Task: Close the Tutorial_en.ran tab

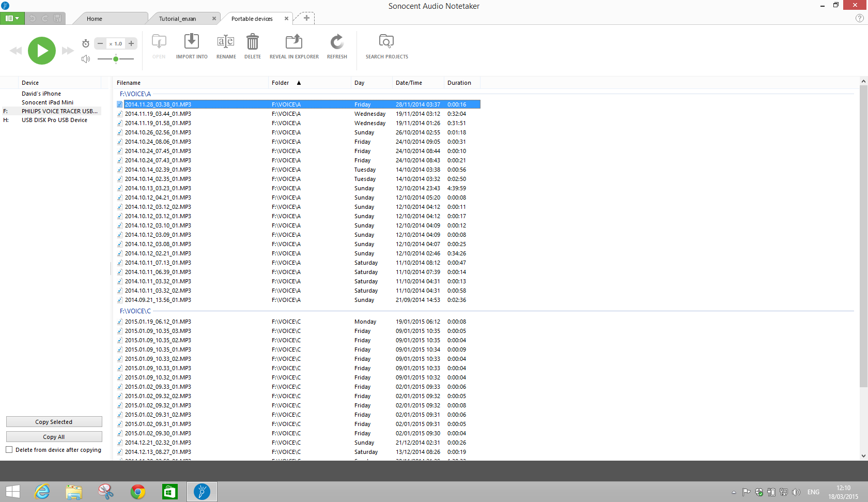Action: 214,19
